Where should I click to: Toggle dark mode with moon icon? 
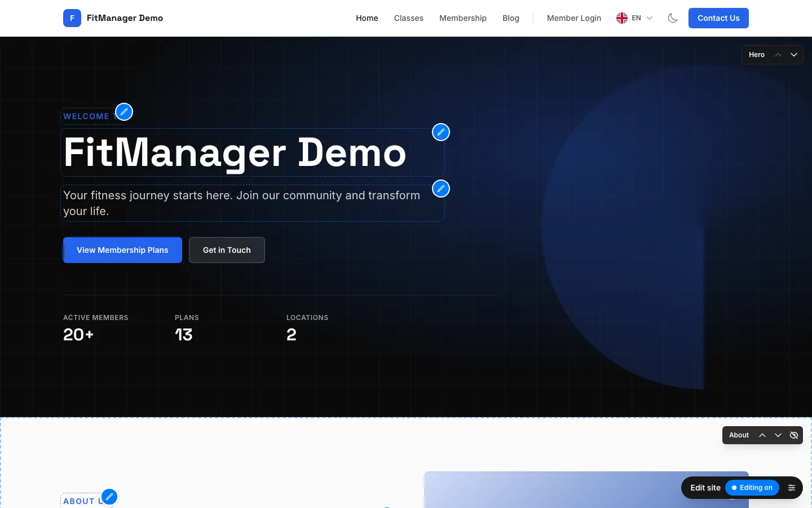point(673,18)
